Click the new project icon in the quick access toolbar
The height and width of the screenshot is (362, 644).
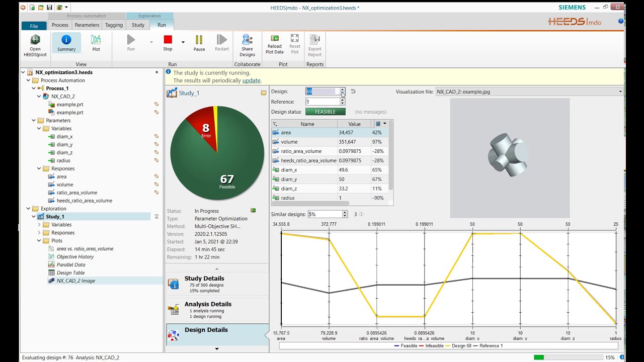click(x=32, y=8)
